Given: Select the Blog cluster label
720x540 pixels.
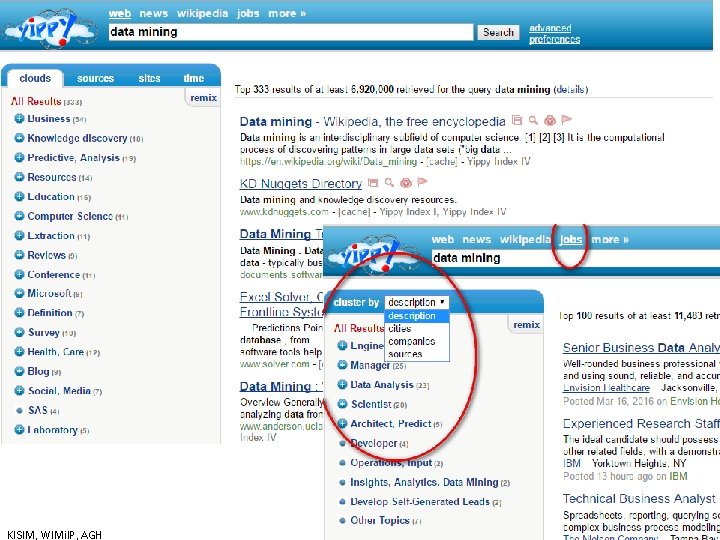Looking at the screenshot, I should coord(39,371).
